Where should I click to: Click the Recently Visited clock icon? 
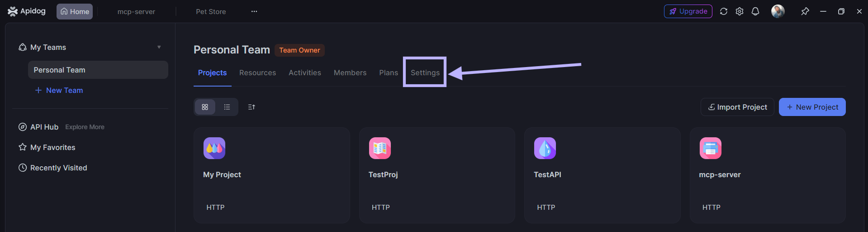pyautogui.click(x=23, y=168)
